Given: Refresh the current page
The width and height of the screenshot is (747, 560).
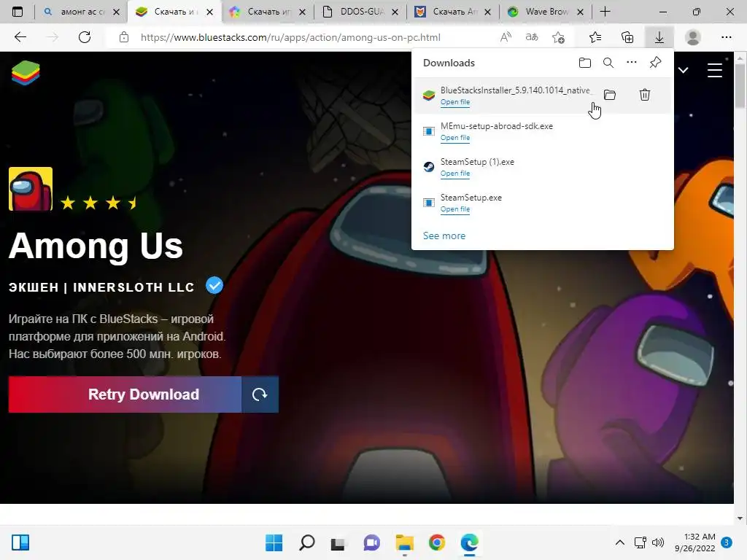Looking at the screenshot, I should 85,37.
